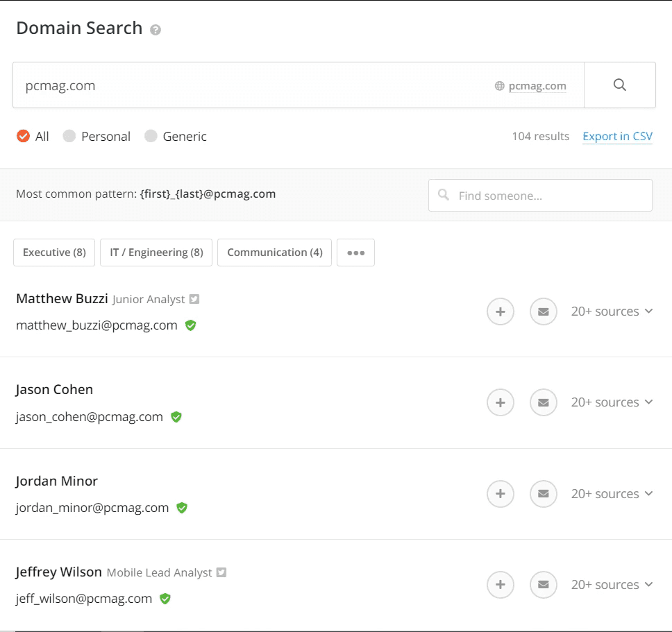Switch to the Executive (8) department filter
The height and width of the screenshot is (632, 672).
coord(53,253)
